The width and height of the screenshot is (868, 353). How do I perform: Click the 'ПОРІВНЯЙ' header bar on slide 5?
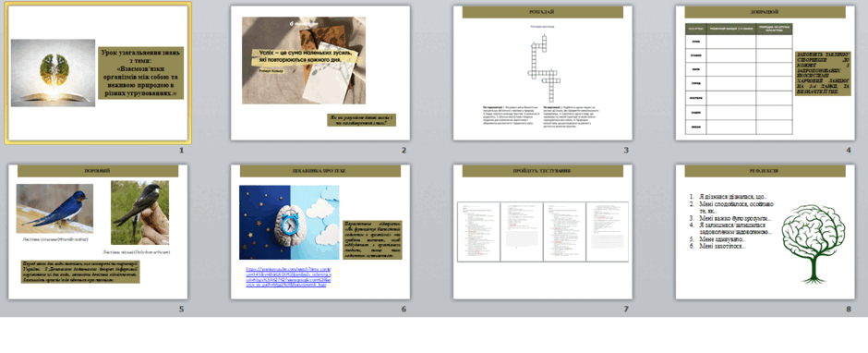(98, 171)
